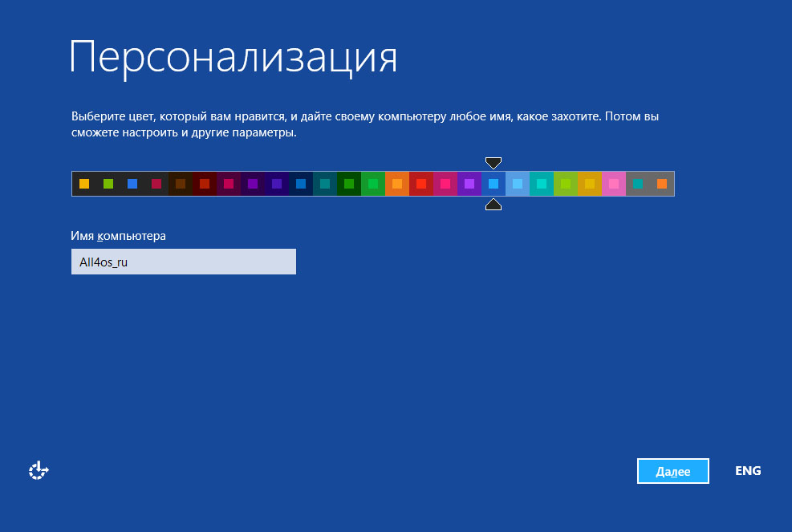Select the lime green color swatch
792x532 pixels.
[x=566, y=184]
